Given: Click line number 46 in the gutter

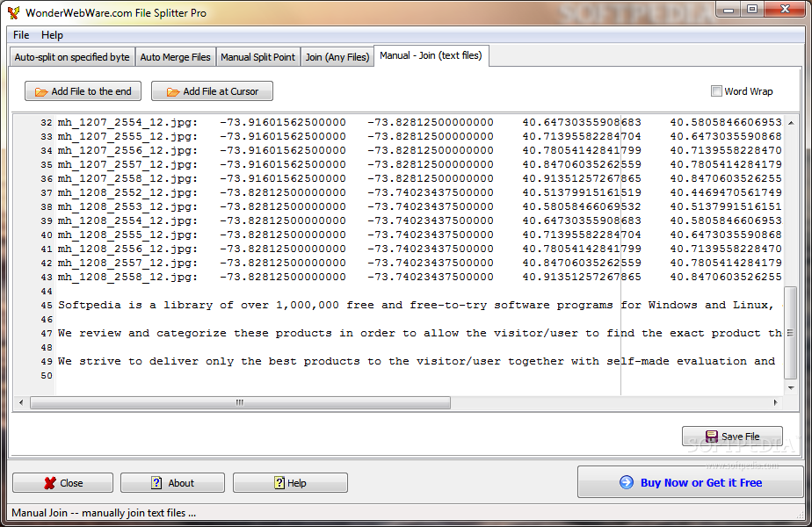Looking at the screenshot, I should pos(47,320).
